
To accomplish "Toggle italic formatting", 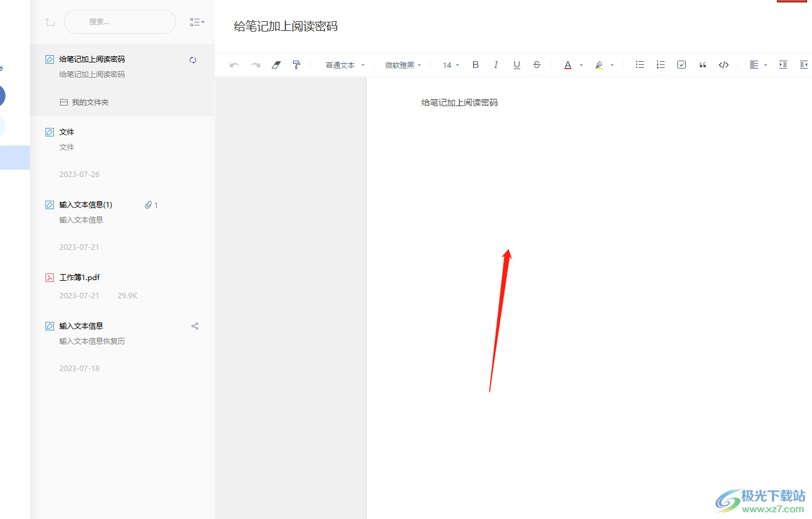I will pyautogui.click(x=496, y=65).
